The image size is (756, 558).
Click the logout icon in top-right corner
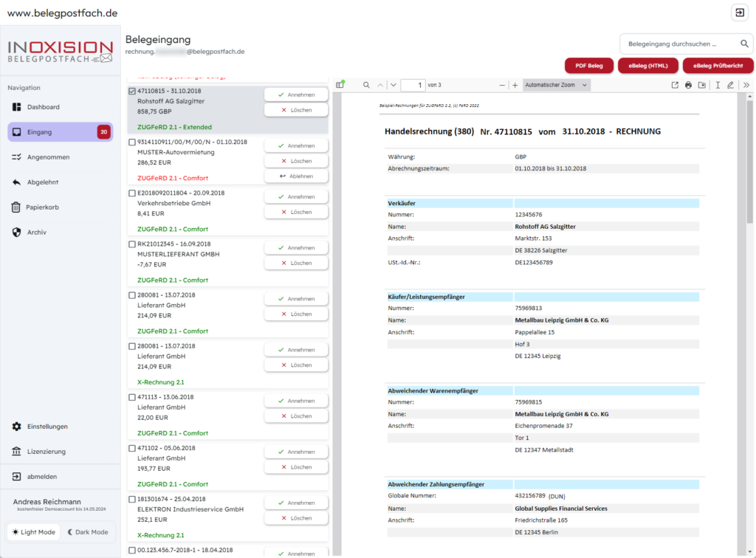[739, 13]
